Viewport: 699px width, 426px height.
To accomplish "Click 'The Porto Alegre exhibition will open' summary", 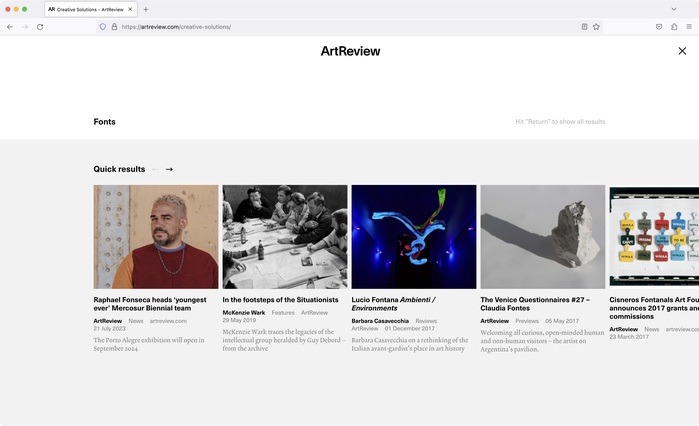I will (x=149, y=344).
